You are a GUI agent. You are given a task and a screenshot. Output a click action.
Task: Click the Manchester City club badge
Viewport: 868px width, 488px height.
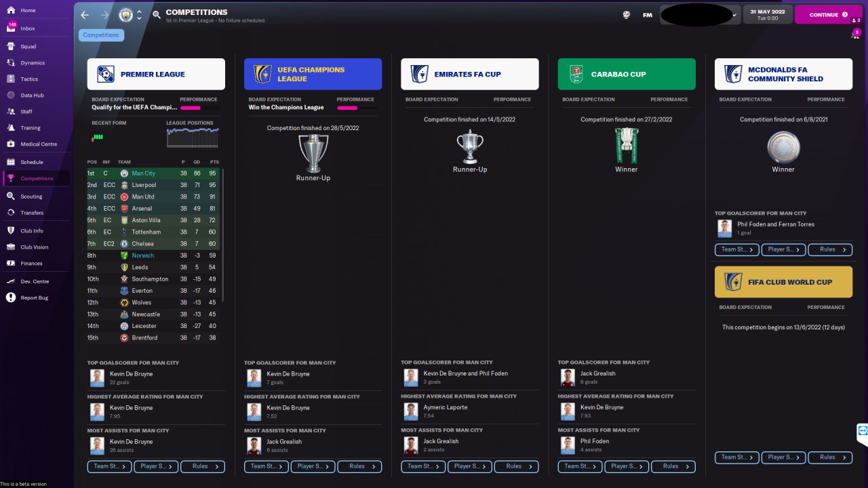pos(126,15)
